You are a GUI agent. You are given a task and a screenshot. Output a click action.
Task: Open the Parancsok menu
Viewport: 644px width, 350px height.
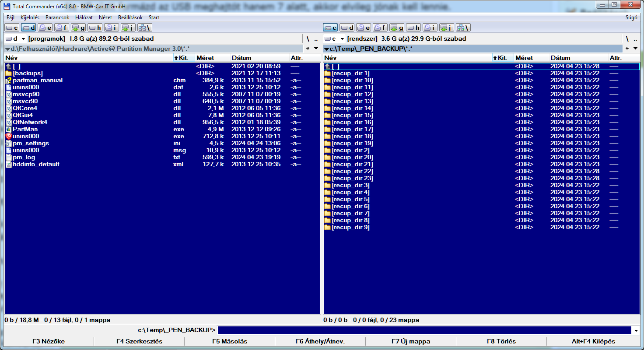[57, 17]
